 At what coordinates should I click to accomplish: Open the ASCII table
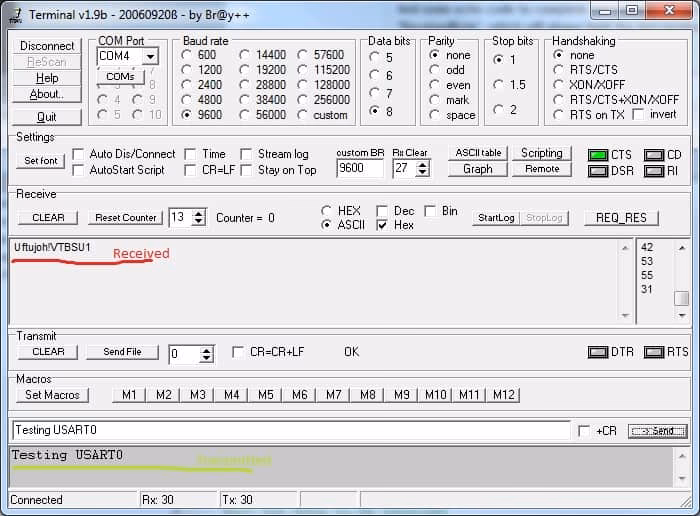[478, 153]
